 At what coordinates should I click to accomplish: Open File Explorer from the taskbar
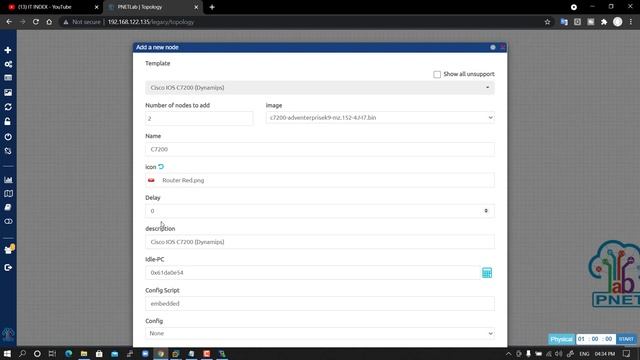(x=84, y=353)
